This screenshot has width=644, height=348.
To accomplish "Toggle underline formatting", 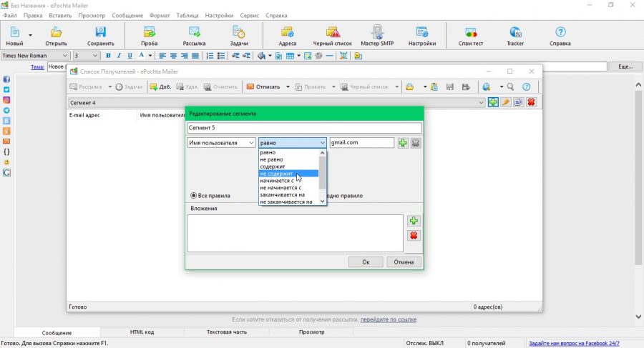I will (x=130, y=56).
